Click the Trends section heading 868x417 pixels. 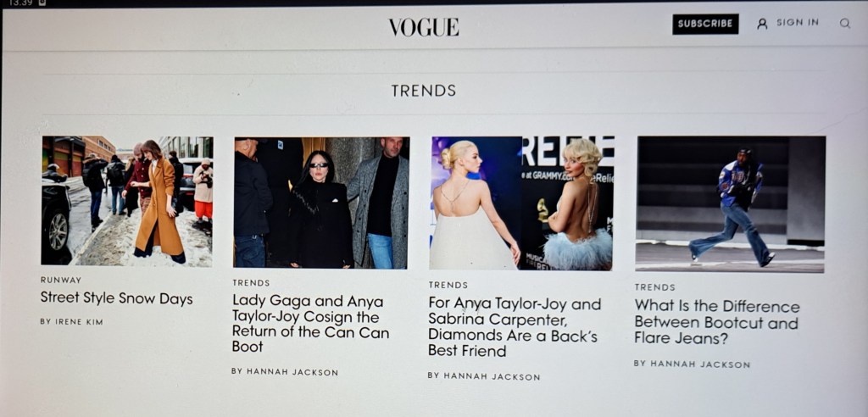424,91
